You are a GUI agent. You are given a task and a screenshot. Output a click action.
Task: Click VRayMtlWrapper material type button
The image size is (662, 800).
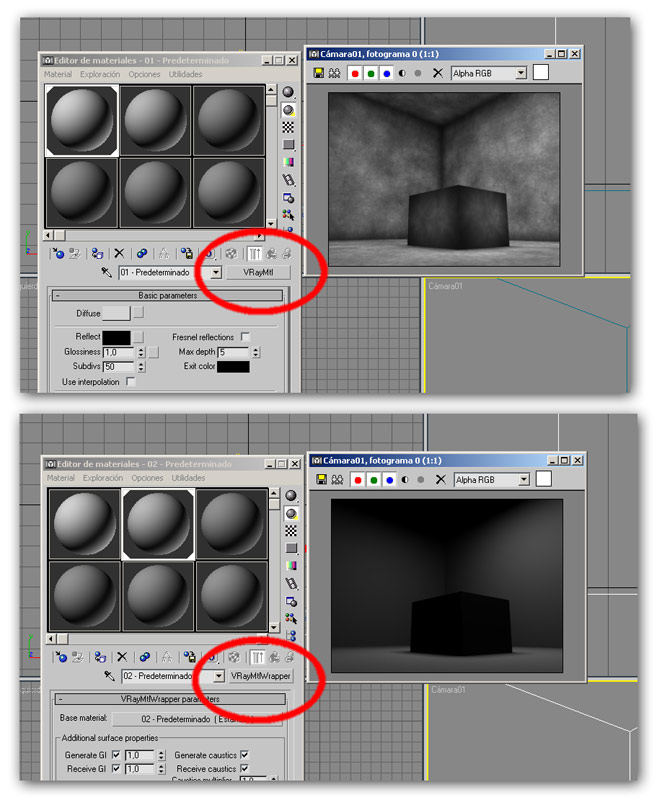(261, 676)
